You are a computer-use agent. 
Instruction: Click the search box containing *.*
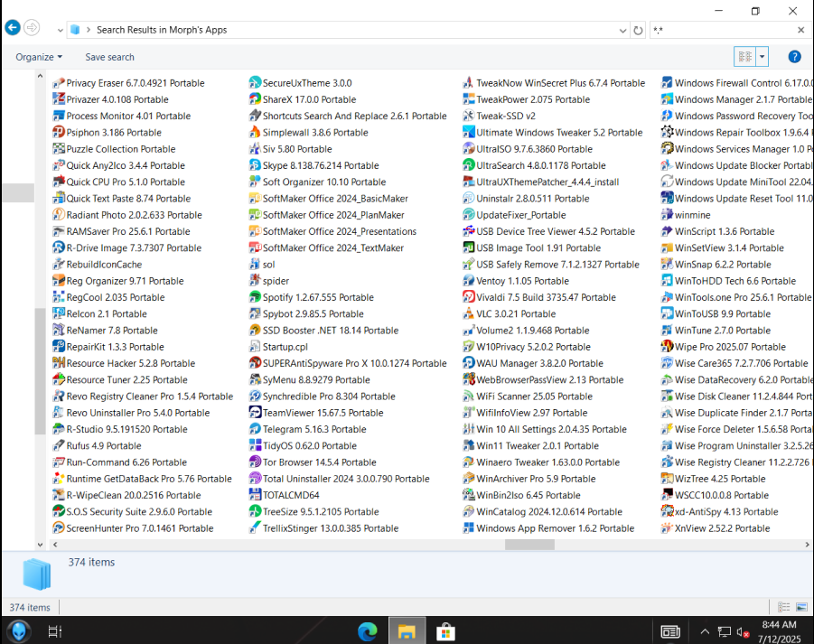click(x=723, y=30)
